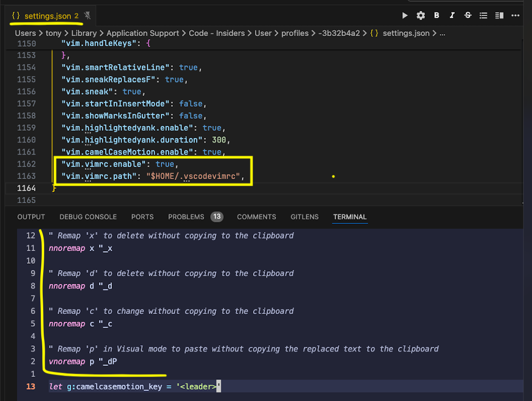Open the PROBLEMS panel
Screen dimensions: 532x401
pyautogui.click(x=186, y=217)
